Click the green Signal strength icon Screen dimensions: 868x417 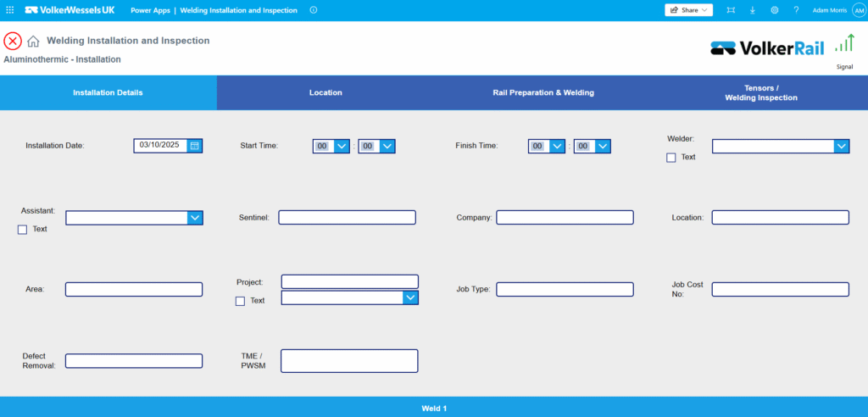click(x=843, y=45)
